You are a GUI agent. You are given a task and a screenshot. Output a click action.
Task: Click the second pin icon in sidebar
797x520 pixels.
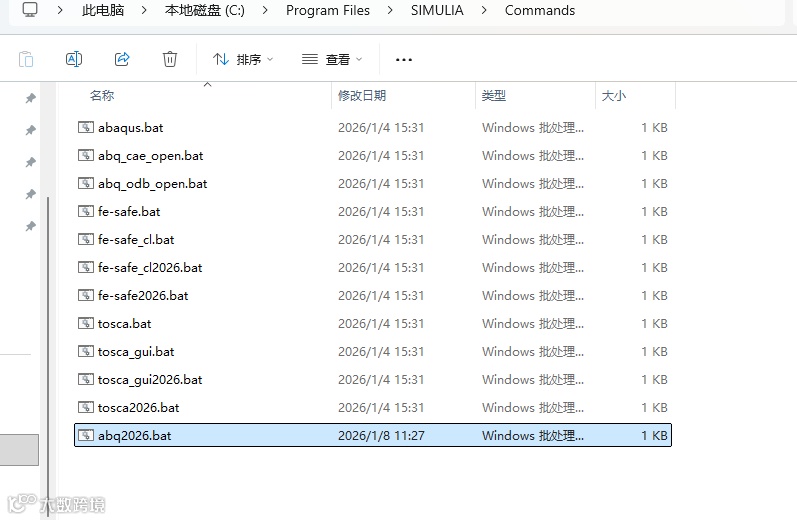[30, 130]
